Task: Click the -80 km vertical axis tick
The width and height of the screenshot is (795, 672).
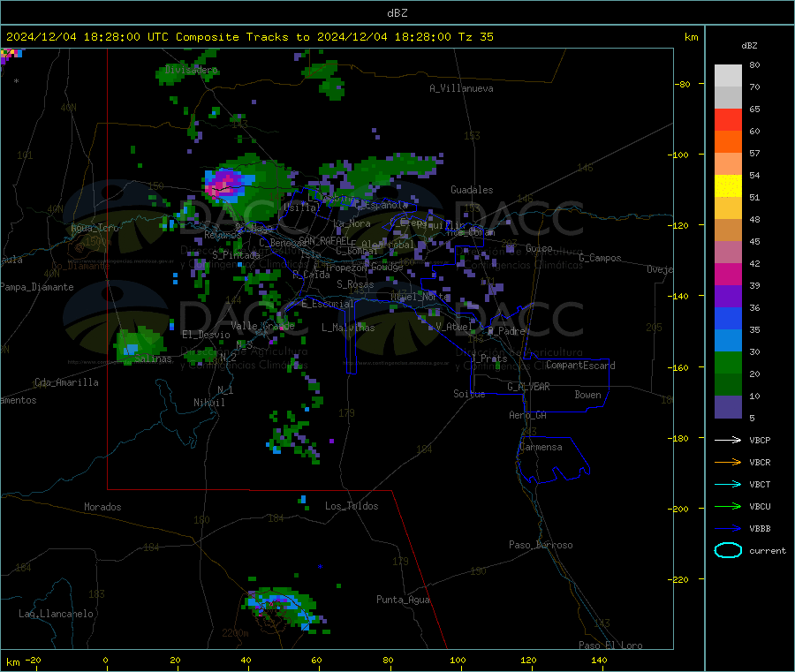Action: coord(683,84)
